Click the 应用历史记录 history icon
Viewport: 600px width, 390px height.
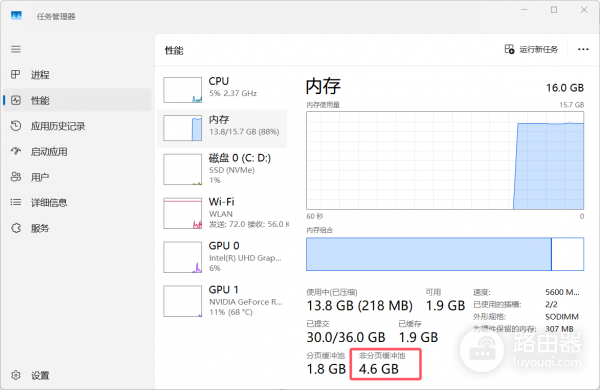click(16, 126)
